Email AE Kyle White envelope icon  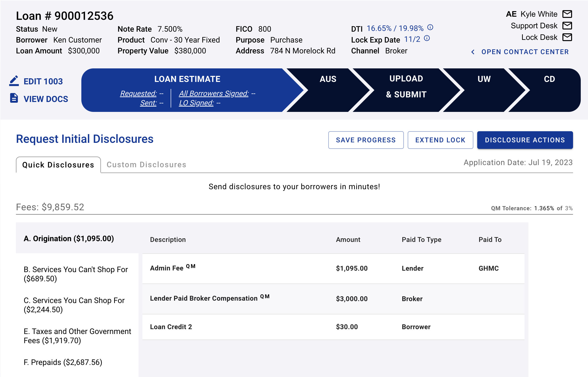point(567,14)
